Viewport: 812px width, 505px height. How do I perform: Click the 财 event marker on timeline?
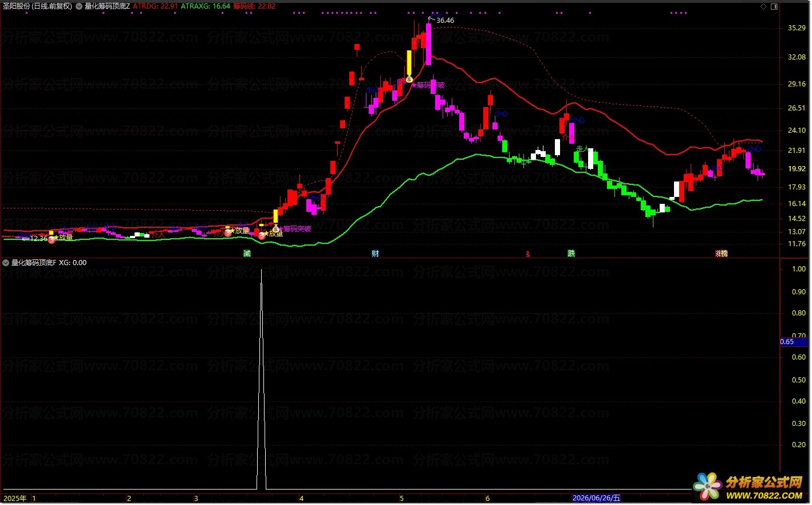pos(375,254)
